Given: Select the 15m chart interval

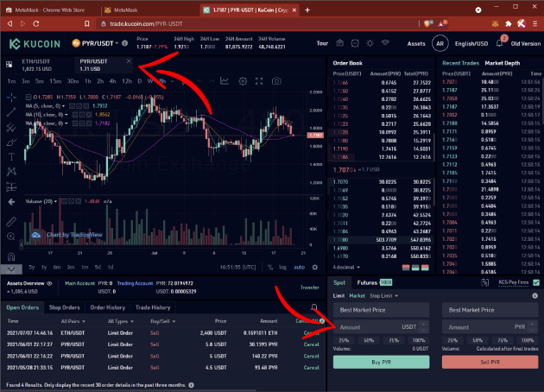Looking at the screenshot, I should coord(55,81).
